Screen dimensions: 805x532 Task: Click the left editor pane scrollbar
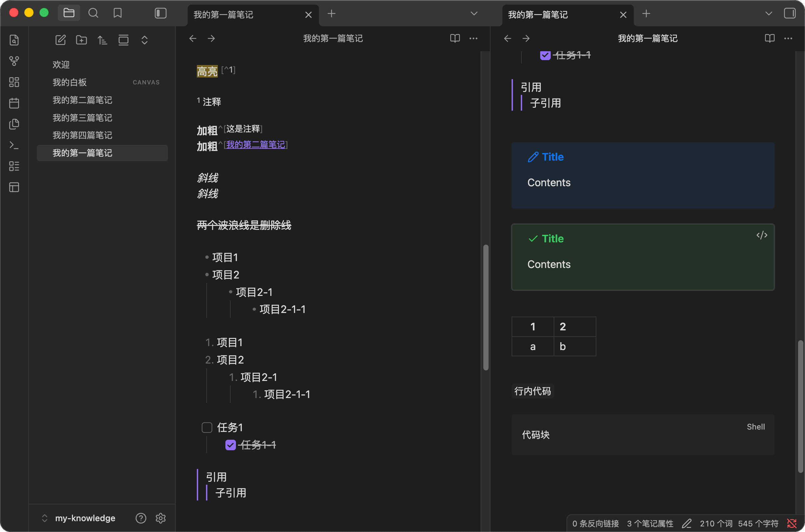[486, 307]
